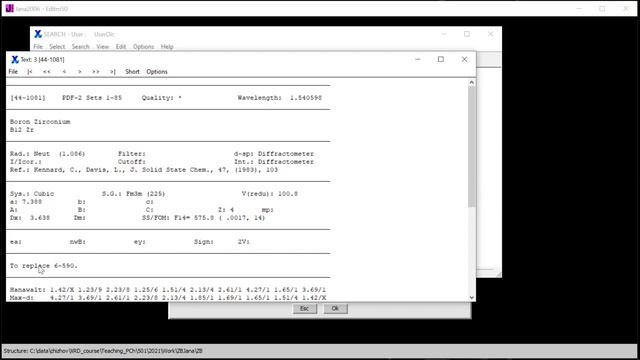Click the 'S.G.: Fm3m (225)' text
The height and width of the screenshot is (360, 640).
(133, 194)
